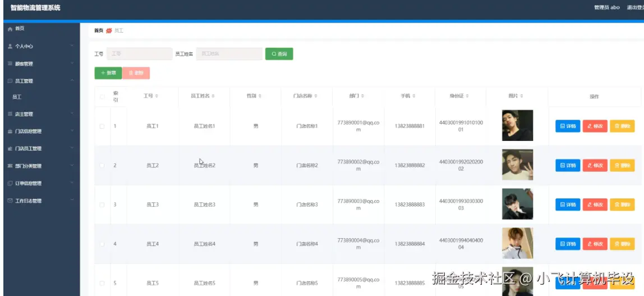The image size is (644, 296).
Task: Click the sort arrows on 性别 header
Action: click(x=260, y=96)
